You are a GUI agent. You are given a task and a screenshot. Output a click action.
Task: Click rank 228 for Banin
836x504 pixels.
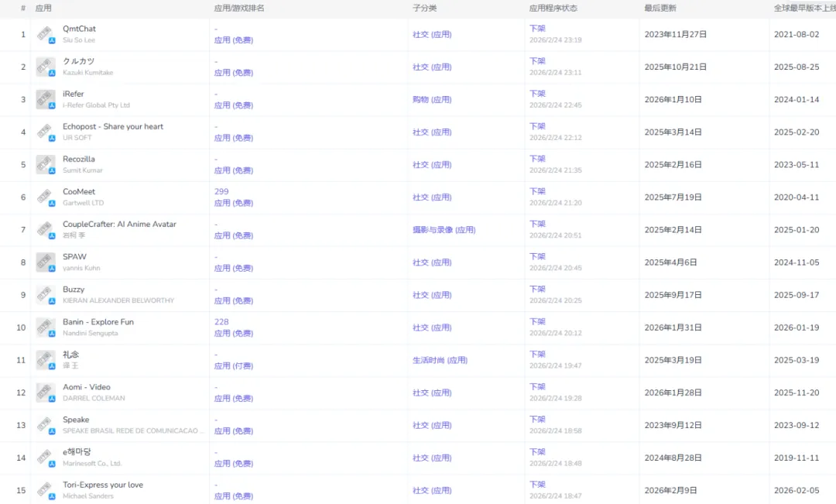(x=221, y=321)
